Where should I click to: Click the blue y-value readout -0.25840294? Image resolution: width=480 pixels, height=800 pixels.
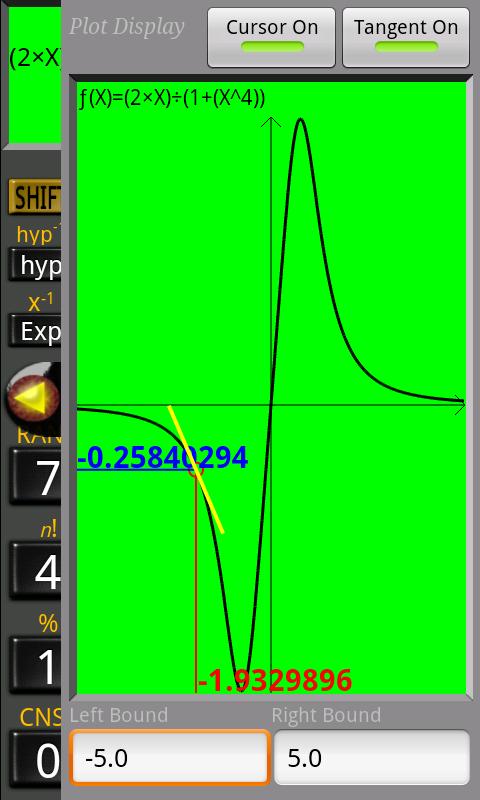click(x=162, y=458)
